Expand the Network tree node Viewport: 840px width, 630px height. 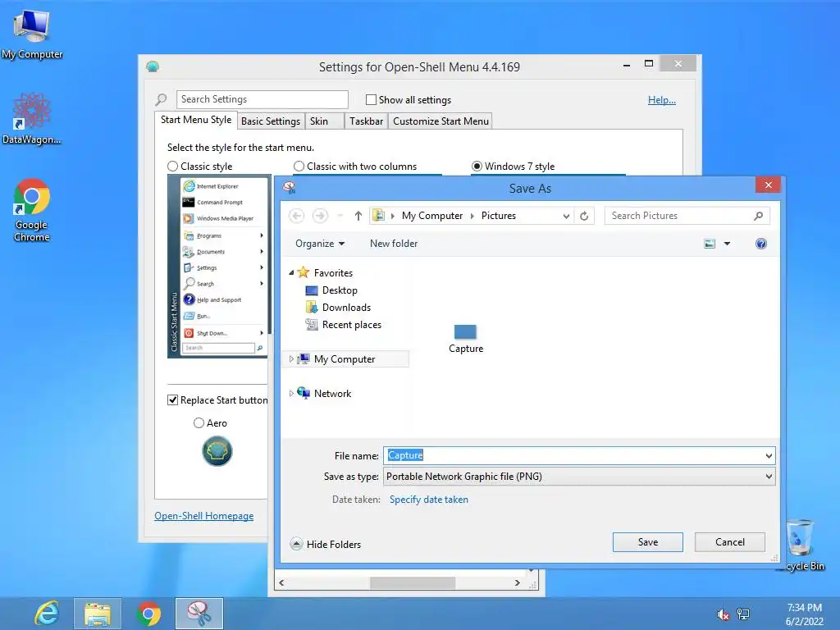[291, 393]
